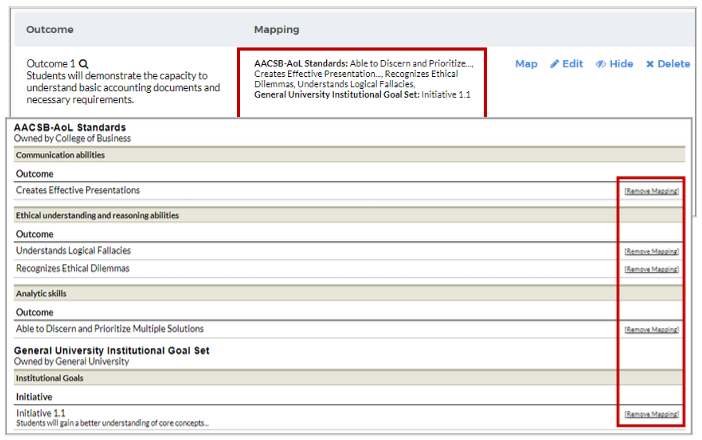The height and width of the screenshot is (440, 702).
Task: Click the Map link for Outcome 1
Action: pos(526,64)
